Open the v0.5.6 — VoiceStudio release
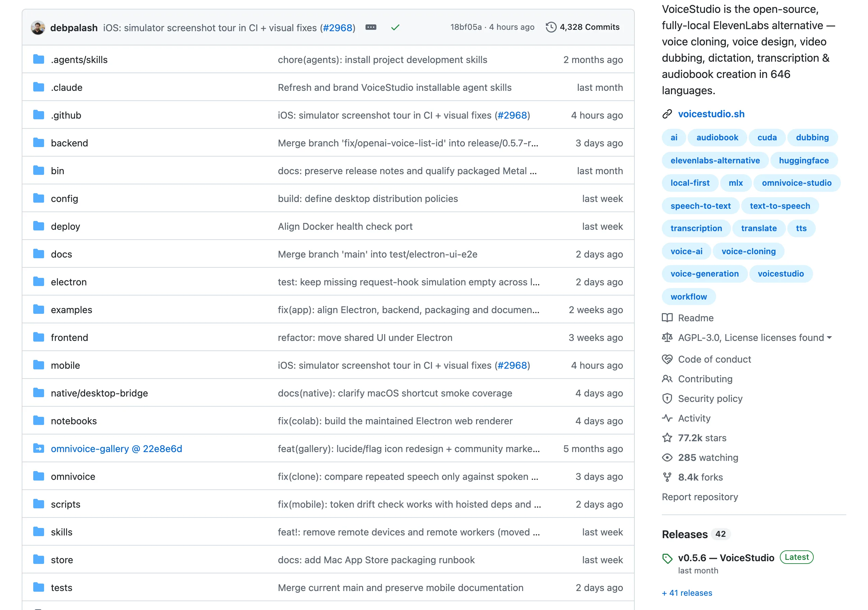Screen dimensions: 868x610 click(726, 558)
